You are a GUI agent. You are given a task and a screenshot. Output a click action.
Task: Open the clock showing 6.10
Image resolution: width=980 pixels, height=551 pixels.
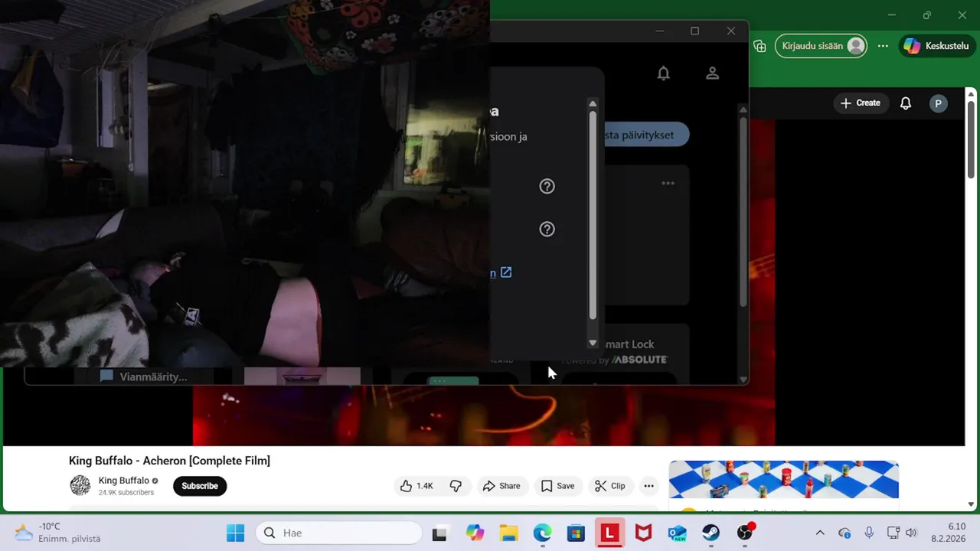point(948,533)
